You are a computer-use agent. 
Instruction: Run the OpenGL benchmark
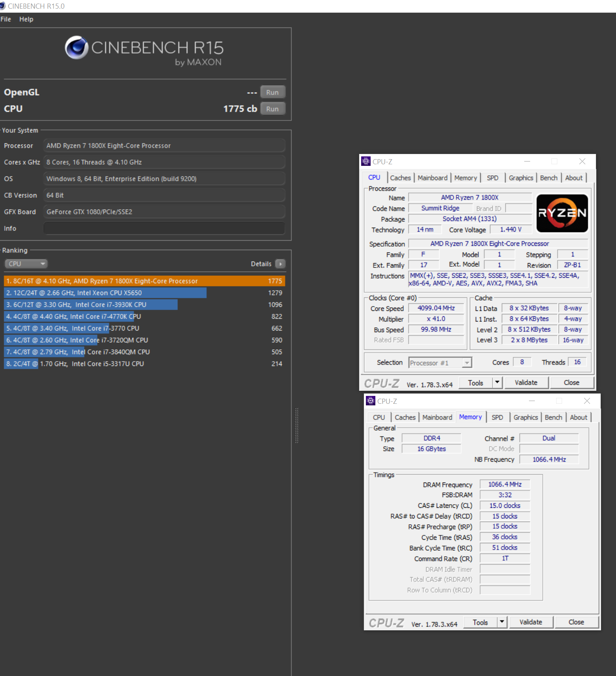point(273,92)
